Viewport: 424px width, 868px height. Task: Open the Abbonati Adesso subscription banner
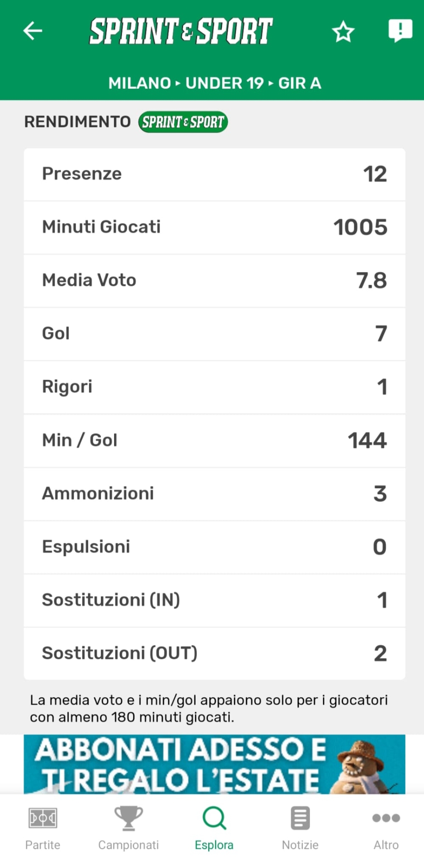pyautogui.click(x=214, y=764)
